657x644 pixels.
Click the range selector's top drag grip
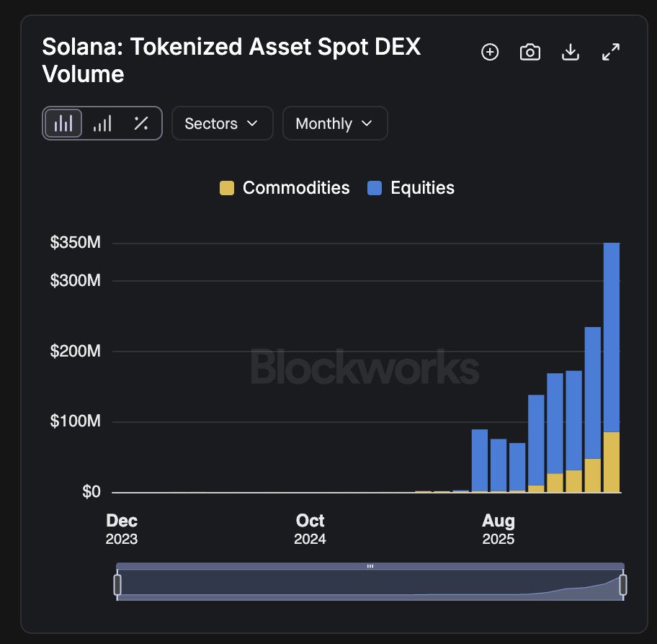[370, 566]
